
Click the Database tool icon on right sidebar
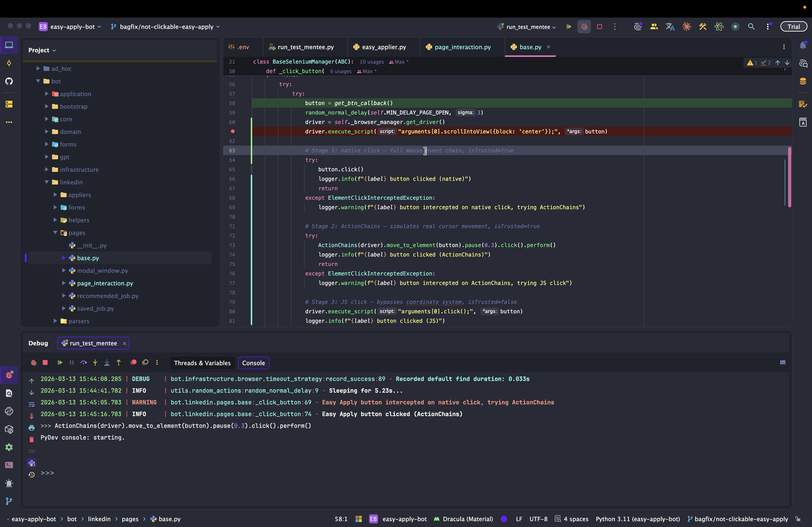(x=803, y=81)
